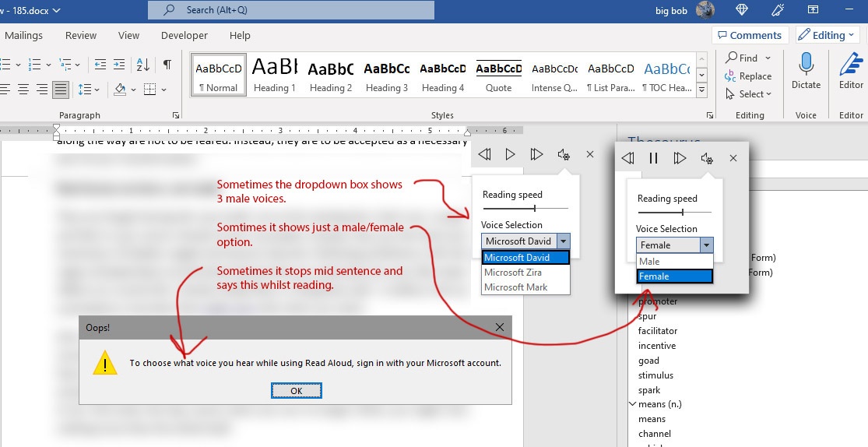The height and width of the screenshot is (447, 868).
Task: Click thesaurus word stimulus
Action: click(x=655, y=375)
